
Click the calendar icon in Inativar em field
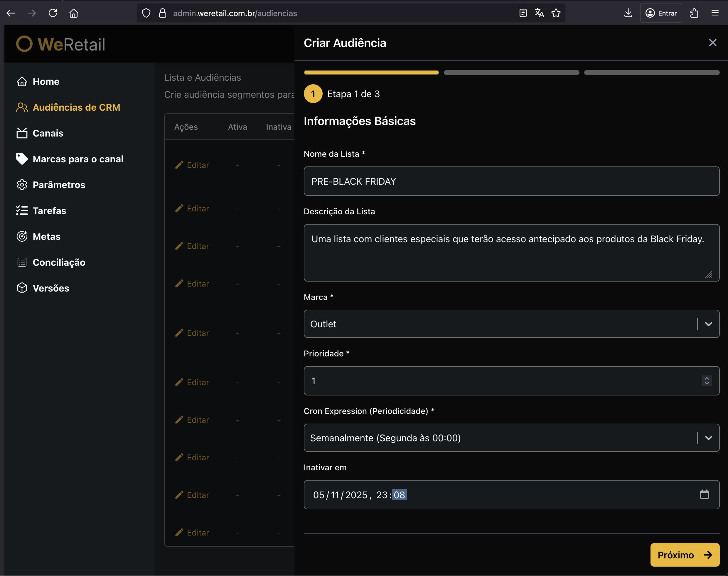pyautogui.click(x=704, y=494)
